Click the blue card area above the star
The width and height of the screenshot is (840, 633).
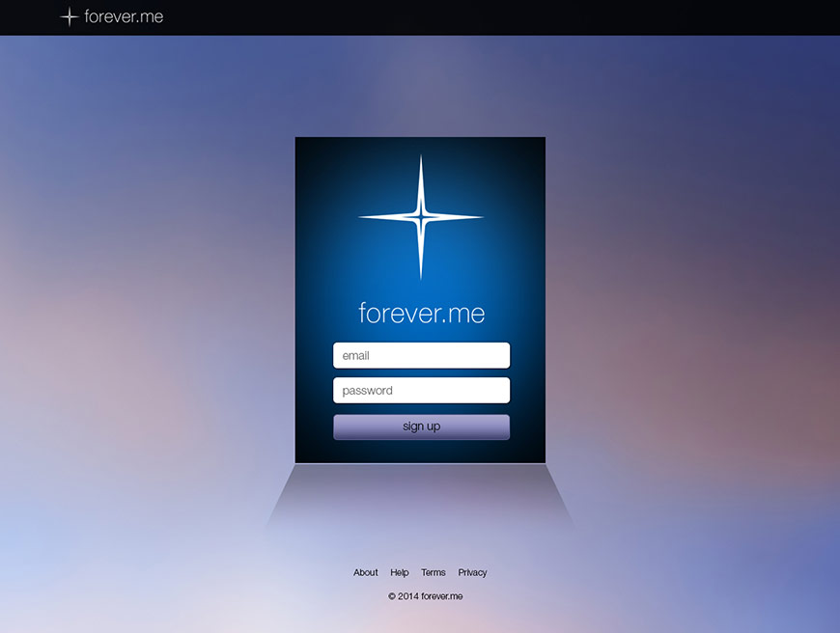(421, 145)
